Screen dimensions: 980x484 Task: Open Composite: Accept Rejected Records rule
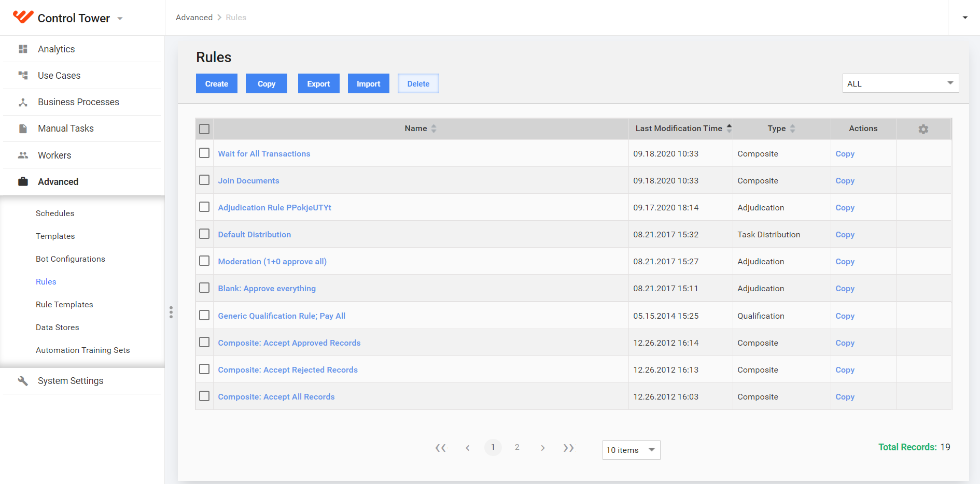288,370
